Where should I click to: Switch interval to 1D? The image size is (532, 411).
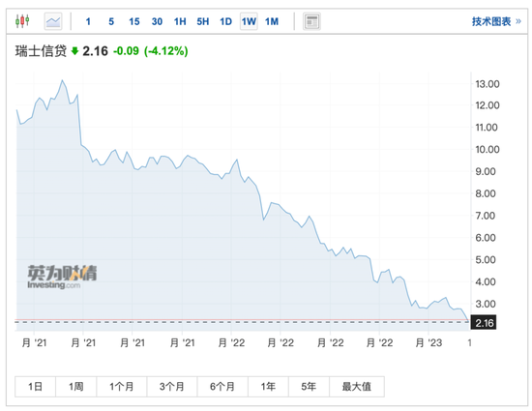pyautogui.click(x=225, y=21)
